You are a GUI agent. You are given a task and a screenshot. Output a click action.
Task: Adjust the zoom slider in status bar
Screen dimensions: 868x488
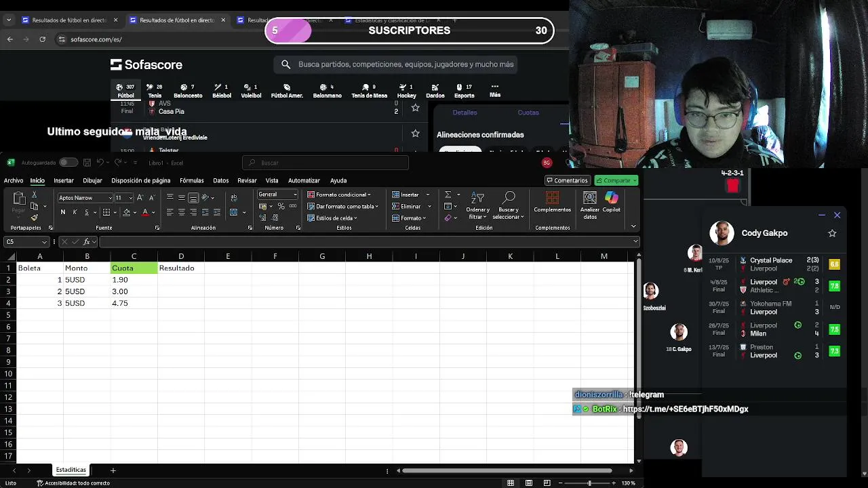[x=589, y=483]
